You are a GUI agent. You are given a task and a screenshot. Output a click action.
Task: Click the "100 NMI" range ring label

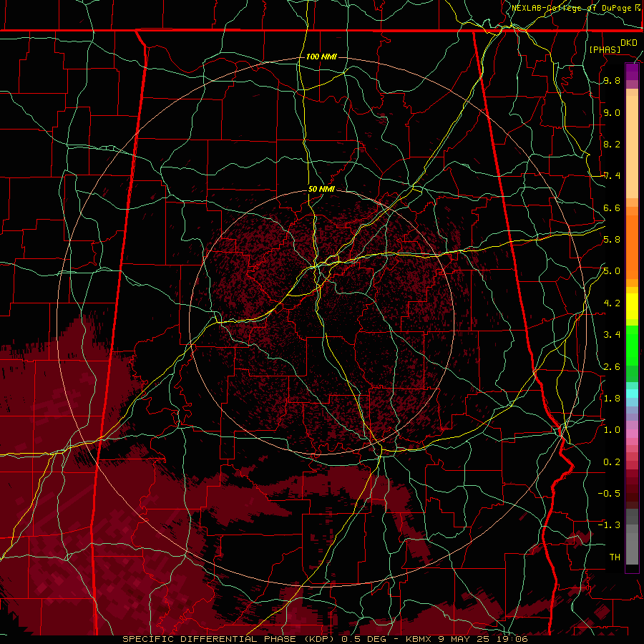coord(321,57)
